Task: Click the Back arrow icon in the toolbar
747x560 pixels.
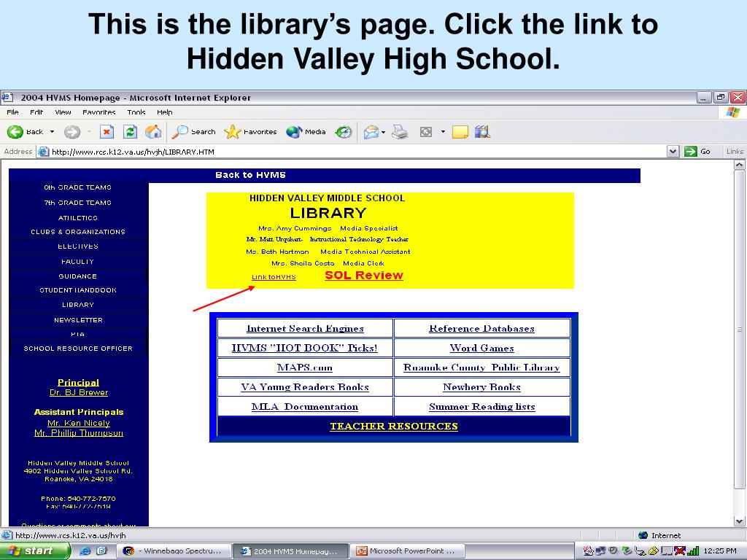Action: coord(15,132)
